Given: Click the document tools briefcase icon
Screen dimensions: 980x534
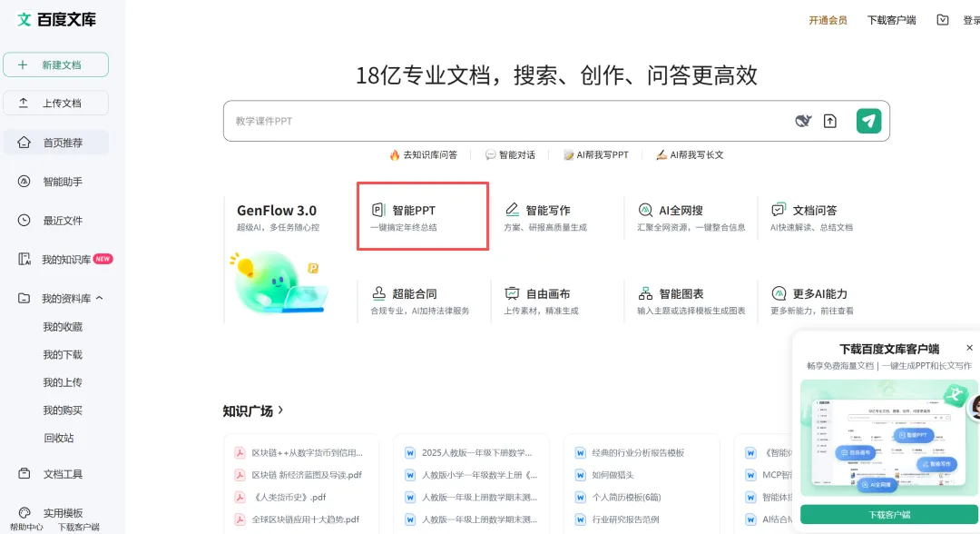Looking at the screenshot, I should pos(24,473).
